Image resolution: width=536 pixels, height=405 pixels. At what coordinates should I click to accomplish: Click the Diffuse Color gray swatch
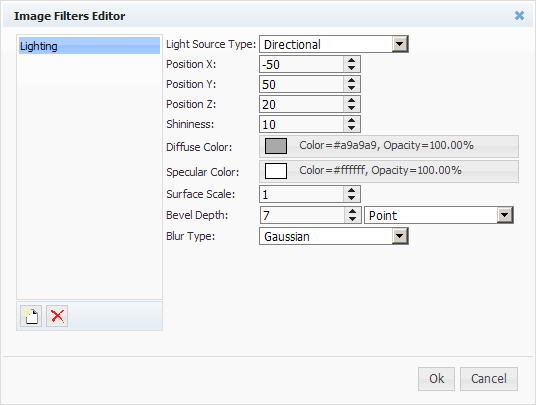point(276,146)
